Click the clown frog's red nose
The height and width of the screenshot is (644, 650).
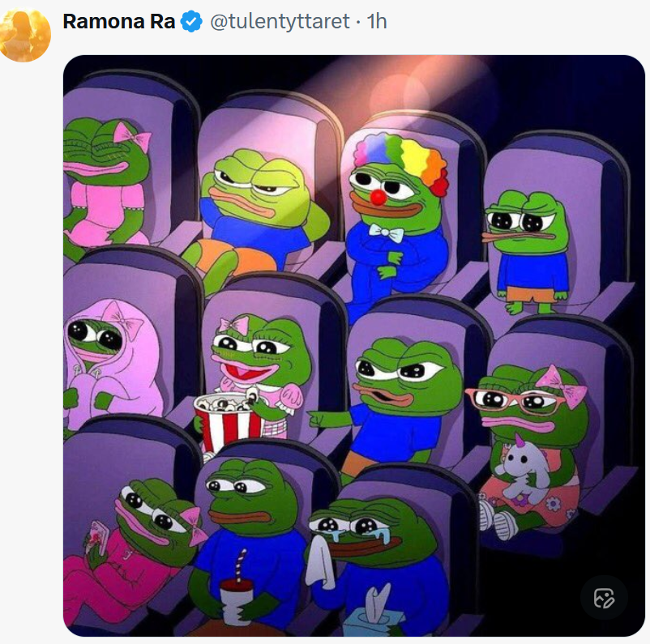pyautogui.click(x=378, y=197)
